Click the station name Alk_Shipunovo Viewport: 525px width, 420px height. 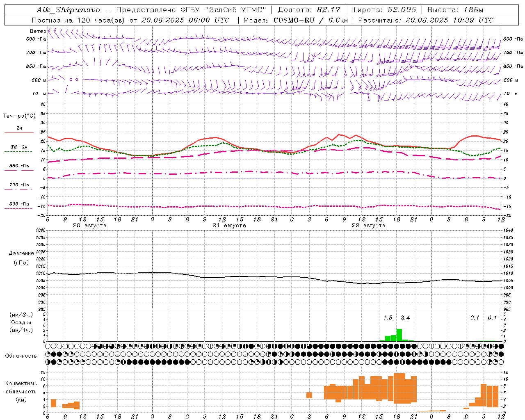(x=68, y=10)
